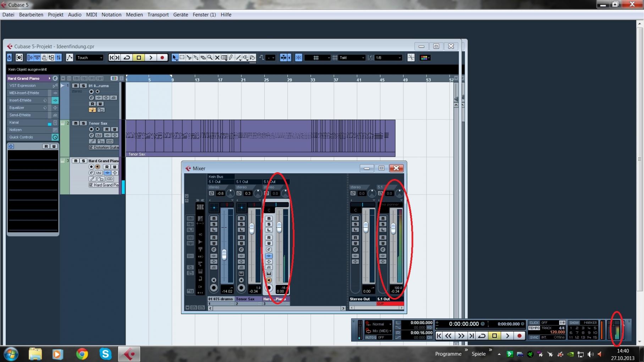Click Stop in the project window toolbar
Viewport: 644px width, 362px height.
139,57
